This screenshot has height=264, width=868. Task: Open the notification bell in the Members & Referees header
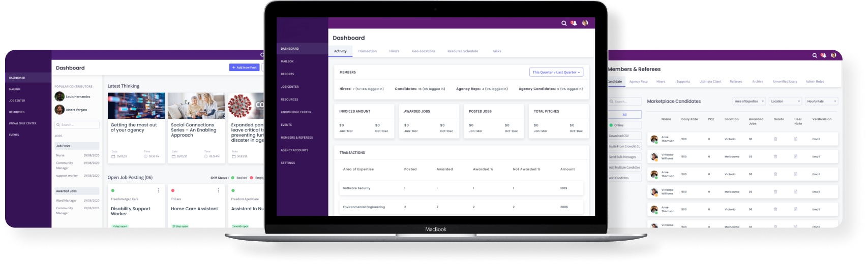point(823,55)
